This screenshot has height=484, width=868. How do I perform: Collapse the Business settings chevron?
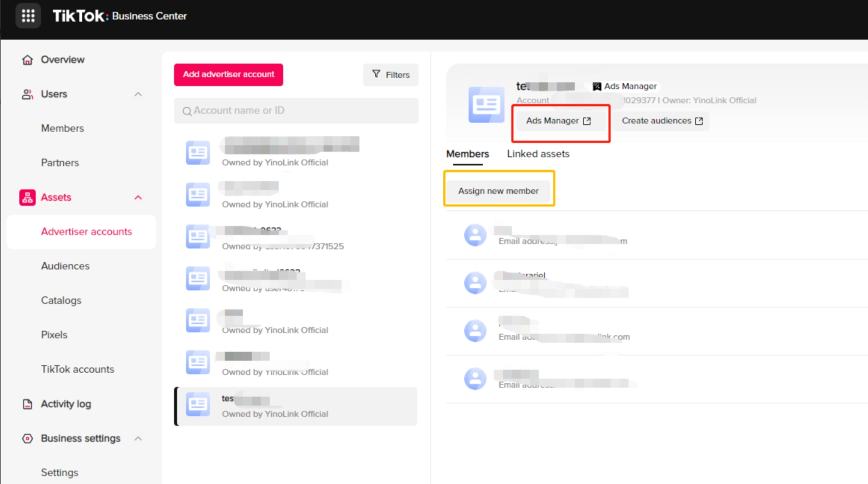(138, 439)
